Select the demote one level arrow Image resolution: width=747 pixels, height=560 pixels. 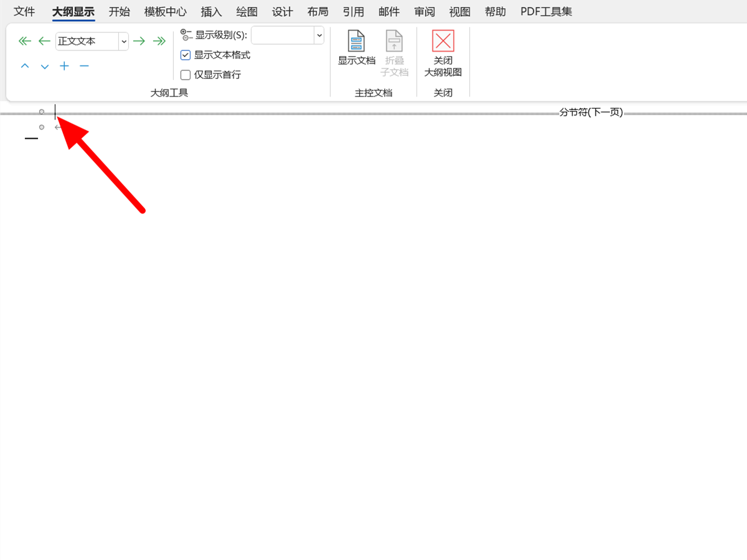coord(139,40)
